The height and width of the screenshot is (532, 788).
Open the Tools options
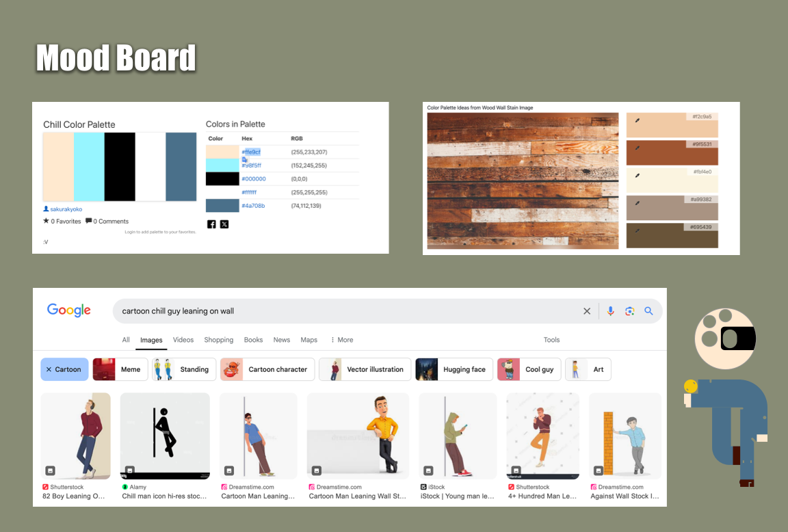[551, 340]
